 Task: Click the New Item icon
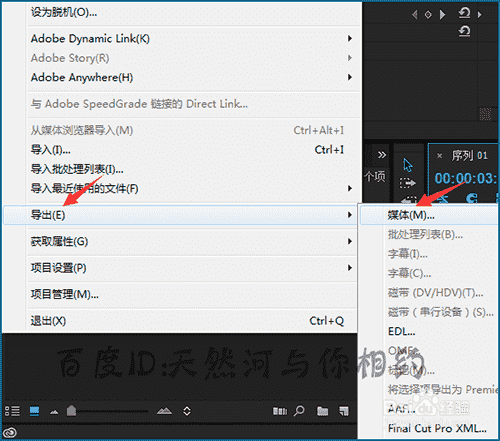(344, 411)
